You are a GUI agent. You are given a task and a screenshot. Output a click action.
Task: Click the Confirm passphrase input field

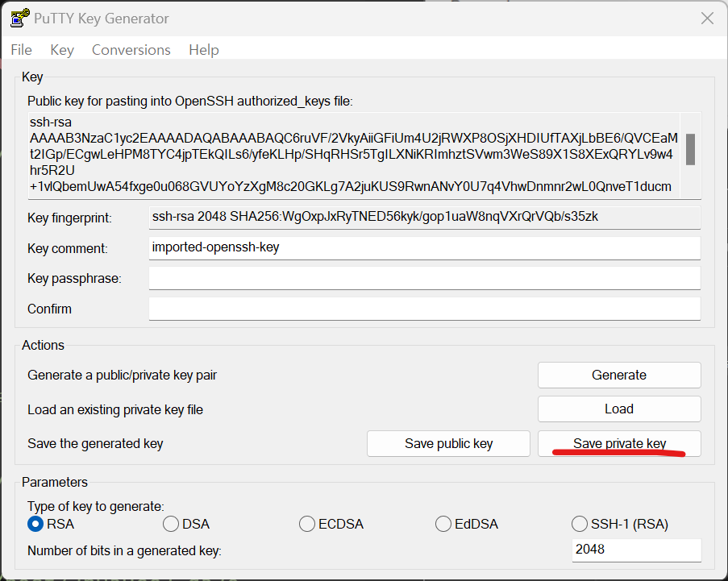pos(424,309)
